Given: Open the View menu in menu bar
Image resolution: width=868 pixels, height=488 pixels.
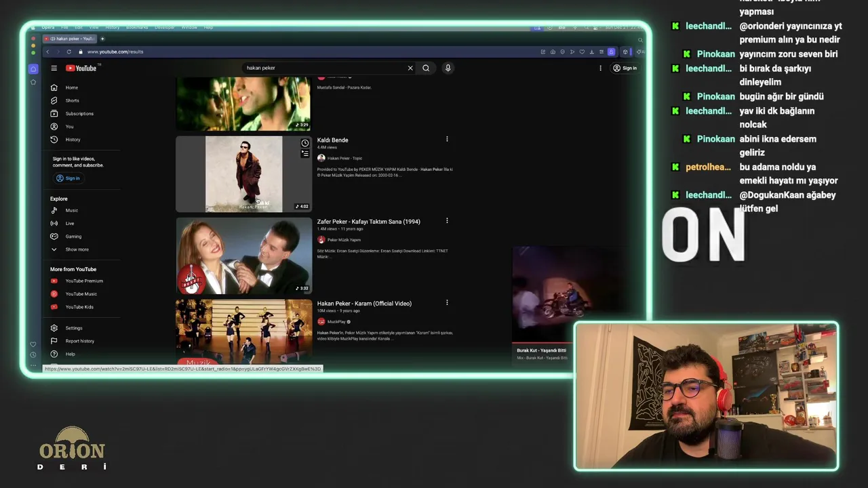Looking at the screenshot, I should tap(94, 27).
